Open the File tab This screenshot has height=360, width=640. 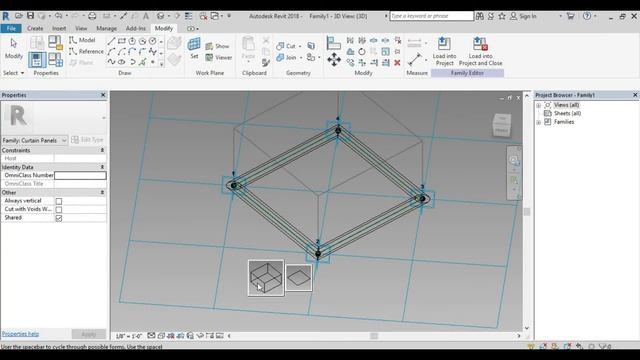pos(11,29)
